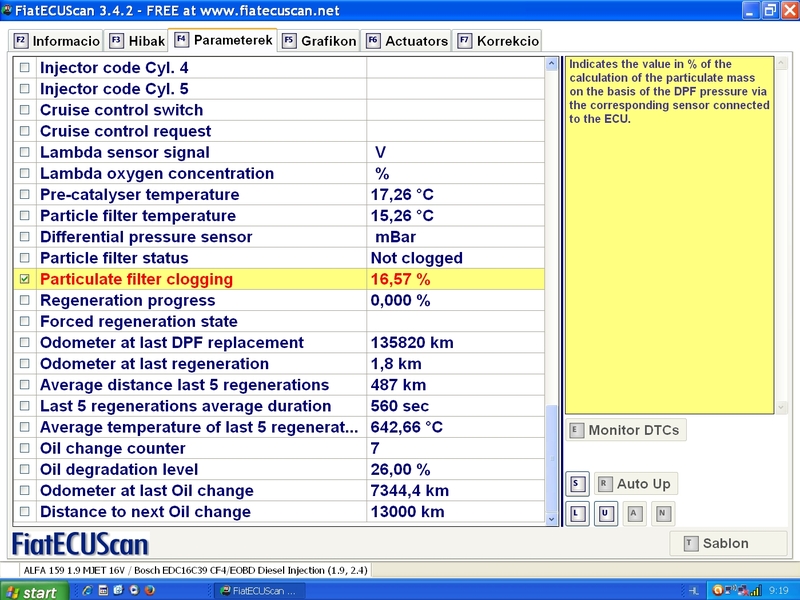Click the '560 sec' duration value
The width and height of the screenshot is (800, 600).
(x=399, y=406)
